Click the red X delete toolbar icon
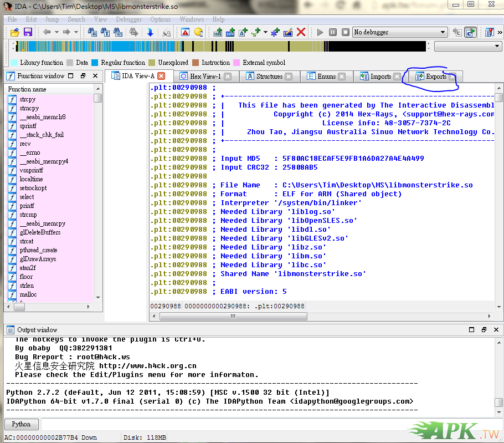Viewport: 504px width, 443px height. (x=301, y=32)
